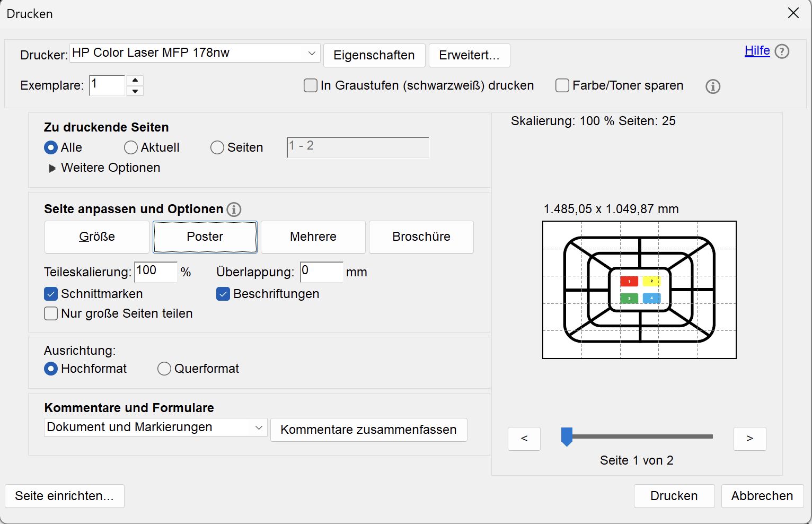
Task: Click info icon beside Farbe/Toner sparen
Action: pos(713,86)
